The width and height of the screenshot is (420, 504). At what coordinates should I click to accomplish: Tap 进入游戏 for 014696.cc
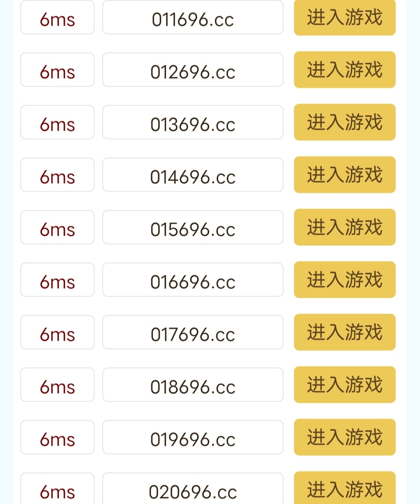click(x=345, y=175)
